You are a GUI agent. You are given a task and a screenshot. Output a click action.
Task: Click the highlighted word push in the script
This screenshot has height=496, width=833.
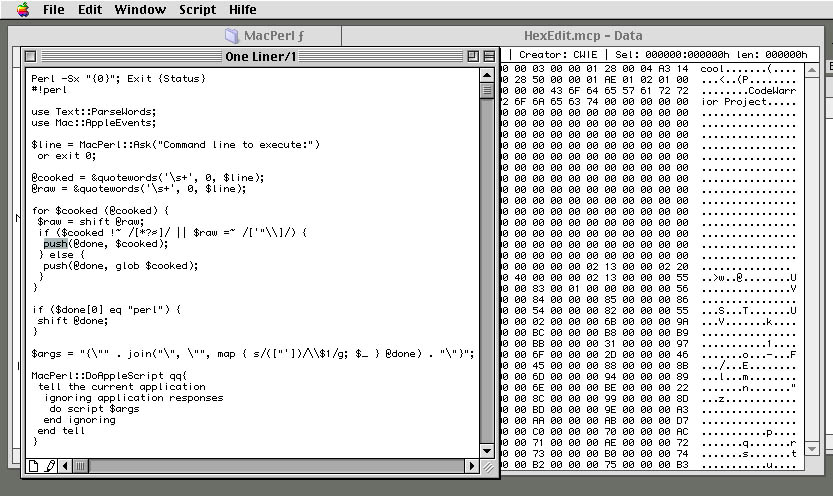pyautogui.click(x=54, y=243)
